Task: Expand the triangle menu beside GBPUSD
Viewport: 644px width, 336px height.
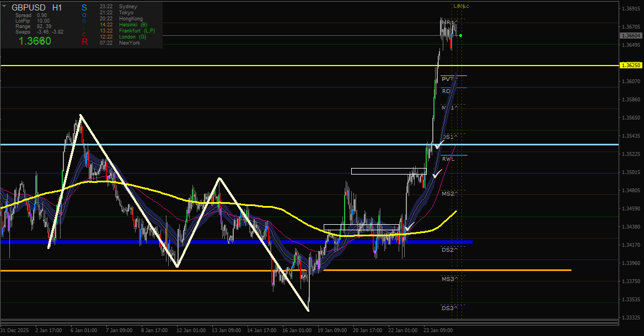Action: pos(4,6)
